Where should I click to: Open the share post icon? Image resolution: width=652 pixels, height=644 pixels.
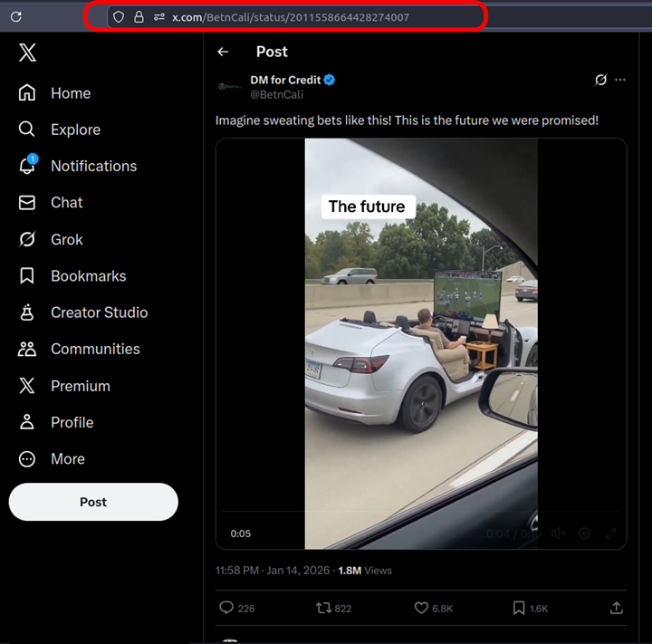(617, 608)
